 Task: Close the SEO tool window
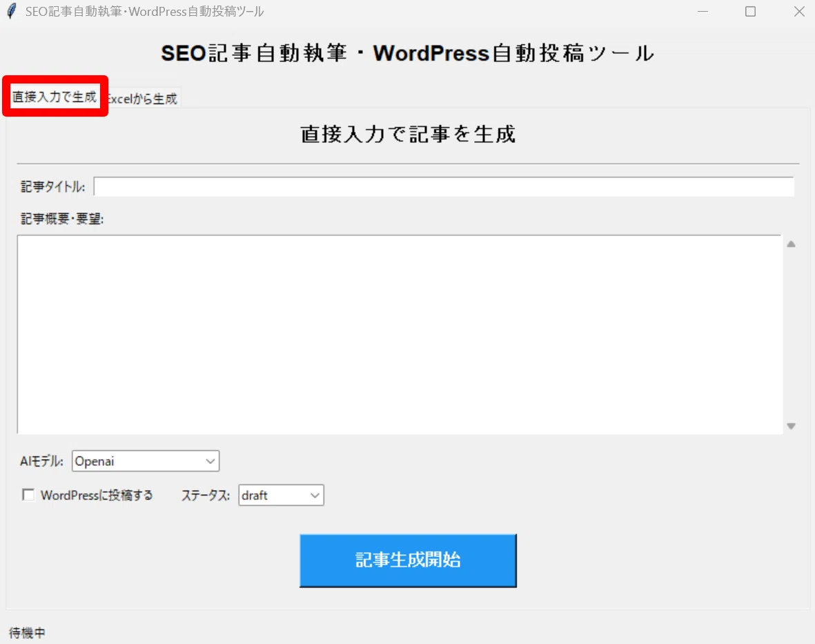pyautogui.click(x=799, y=12)
